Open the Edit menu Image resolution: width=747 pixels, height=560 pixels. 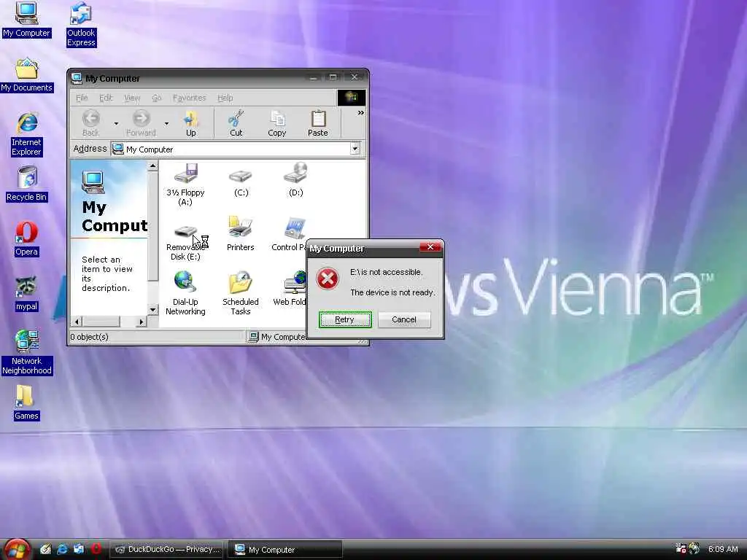point(106,98)
